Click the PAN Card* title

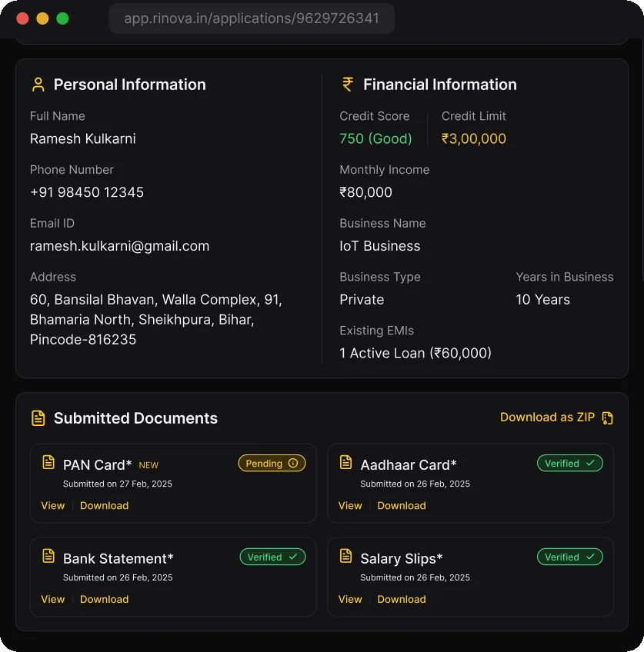point(98,464)
